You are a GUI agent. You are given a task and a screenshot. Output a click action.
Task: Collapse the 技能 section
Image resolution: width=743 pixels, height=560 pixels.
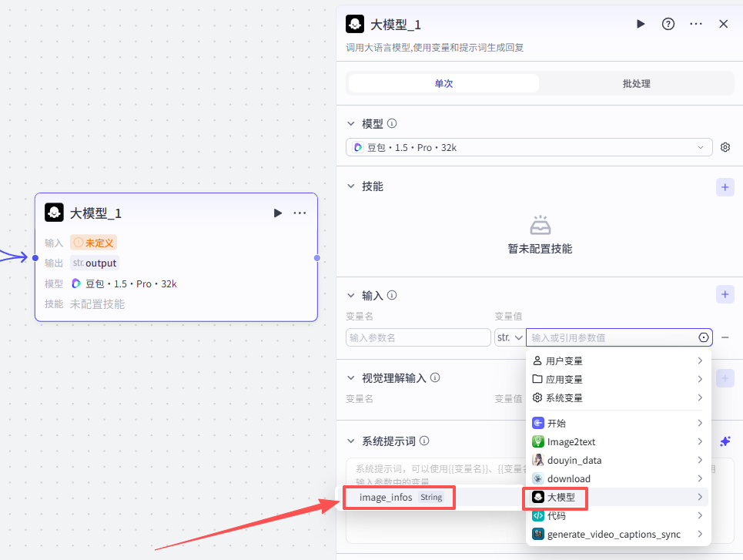352,186
